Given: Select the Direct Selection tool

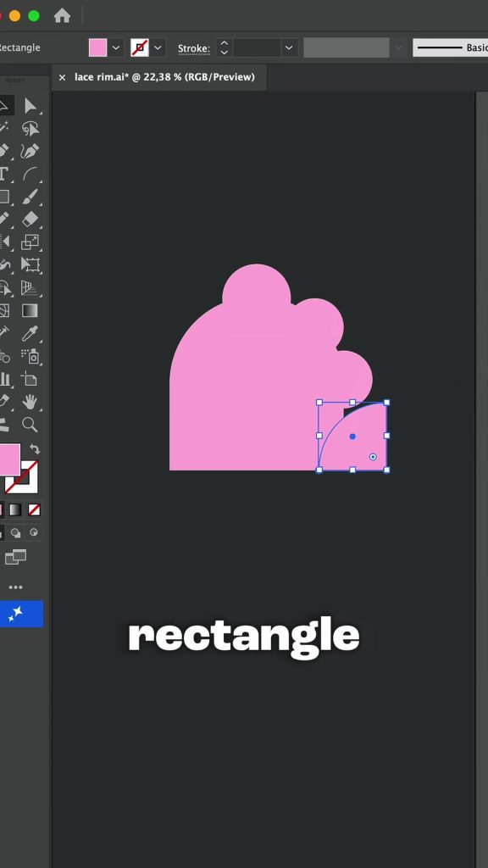Looking at the screenshot, I should pos(30,106).
